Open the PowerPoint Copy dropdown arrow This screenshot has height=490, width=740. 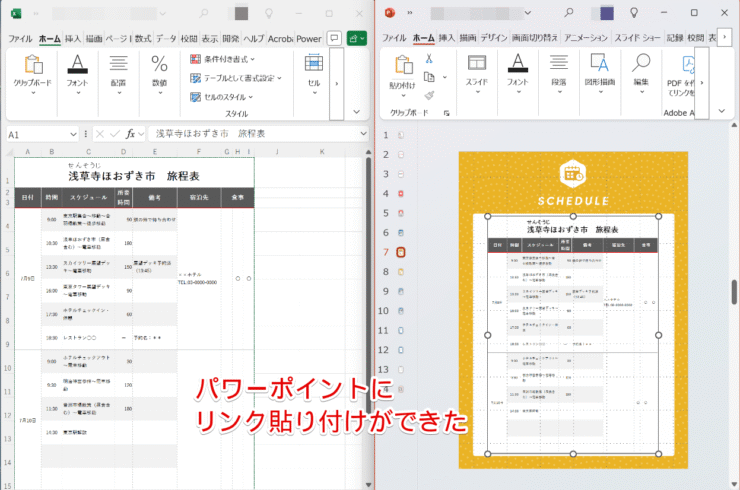pyautogui.click(x=445, y=77)
